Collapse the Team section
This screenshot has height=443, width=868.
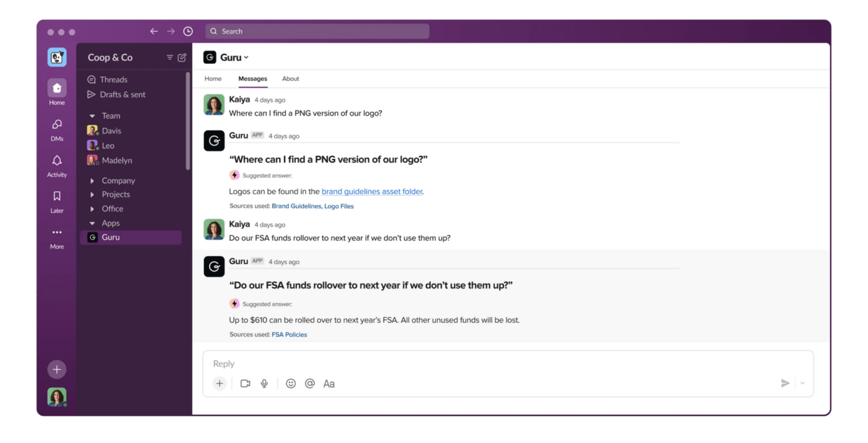click(x=92, y=116)
